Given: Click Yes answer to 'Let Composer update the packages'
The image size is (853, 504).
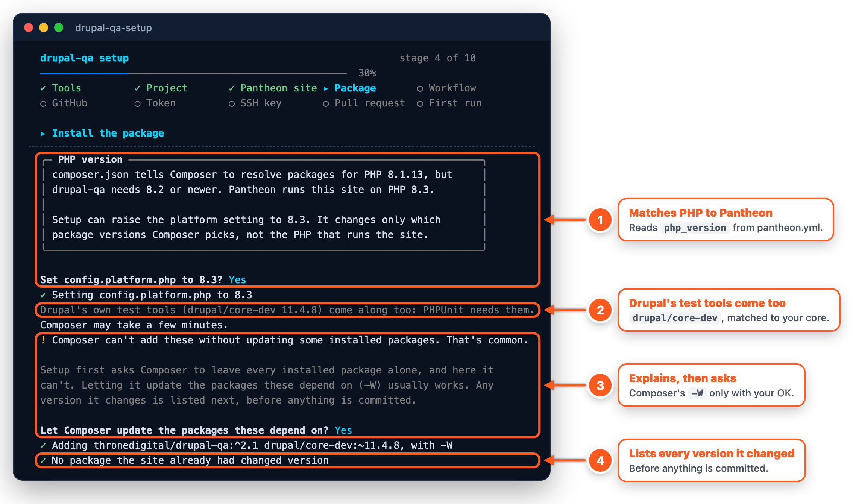Looking at the screenshot, I should pos(343,430).
